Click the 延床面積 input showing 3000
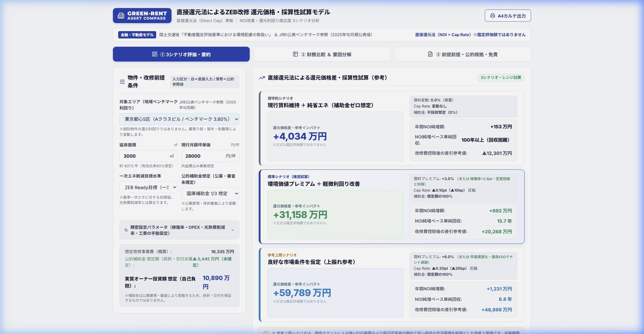This screenshot has height=334, width=644. [148, 156]
